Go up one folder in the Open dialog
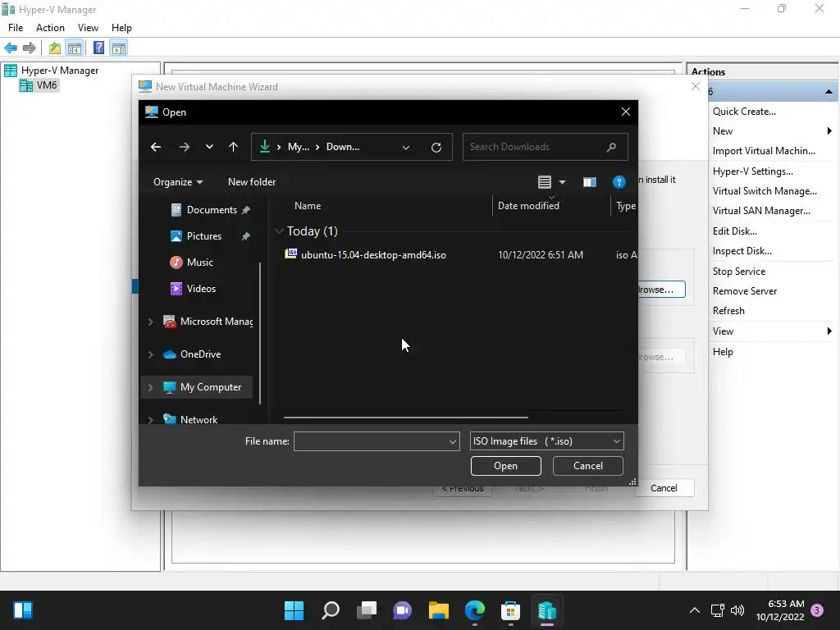This screenshot has width=840, height=630. click(x=233, y=147)
